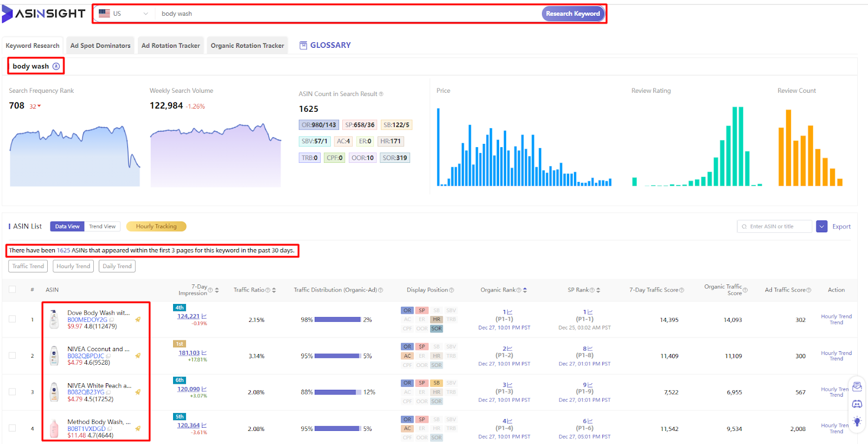Switch to Data View

67,226
